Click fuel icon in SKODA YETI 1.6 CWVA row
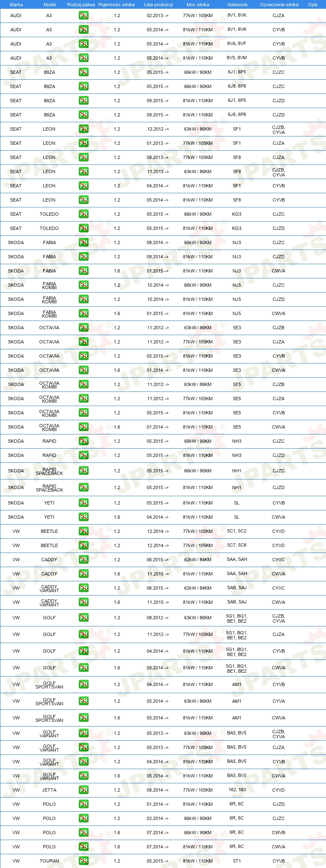This screenshot has height=868, width=326. point(83,517)
